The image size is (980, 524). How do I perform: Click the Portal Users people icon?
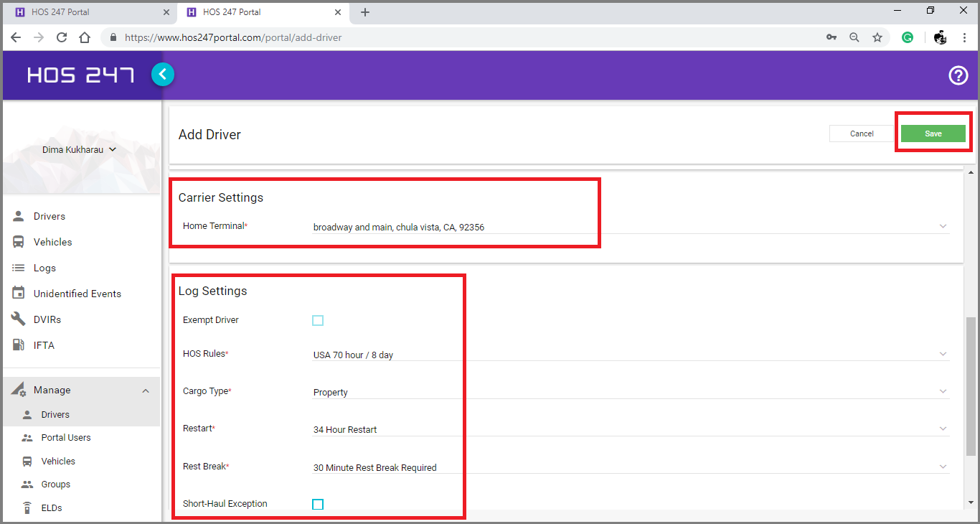[x=27, y=438]
